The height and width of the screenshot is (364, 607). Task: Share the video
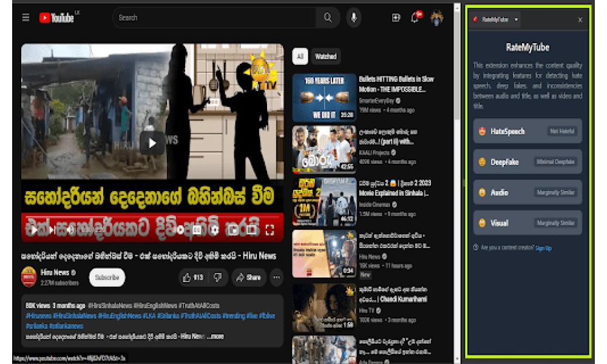tap(248, 277)
